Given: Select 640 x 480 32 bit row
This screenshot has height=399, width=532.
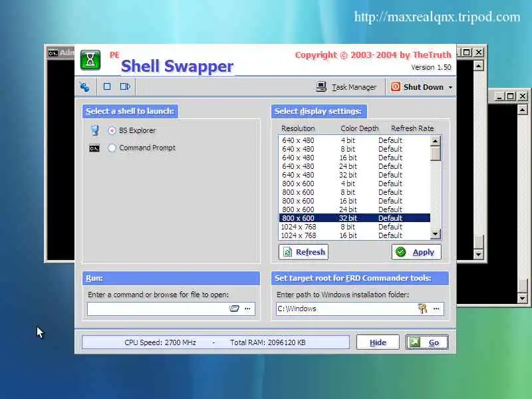Looking at the screenshot, I should pyautogui.click(x=354, y=175).
